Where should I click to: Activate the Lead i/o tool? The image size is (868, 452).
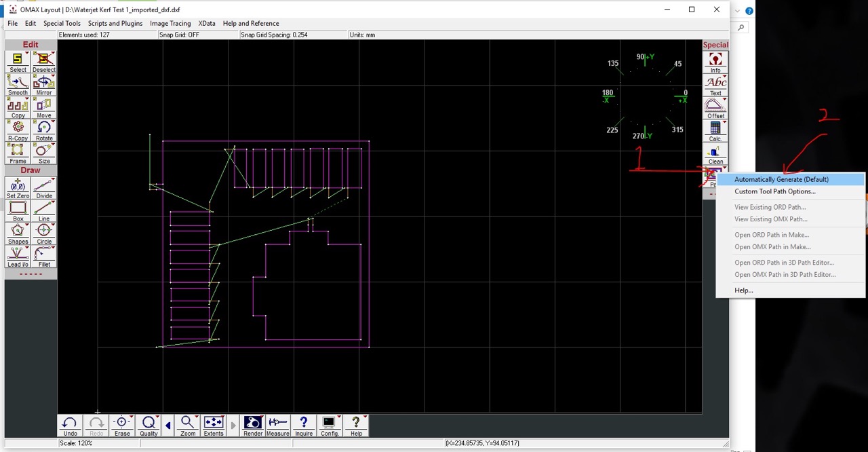coord(18,257)
